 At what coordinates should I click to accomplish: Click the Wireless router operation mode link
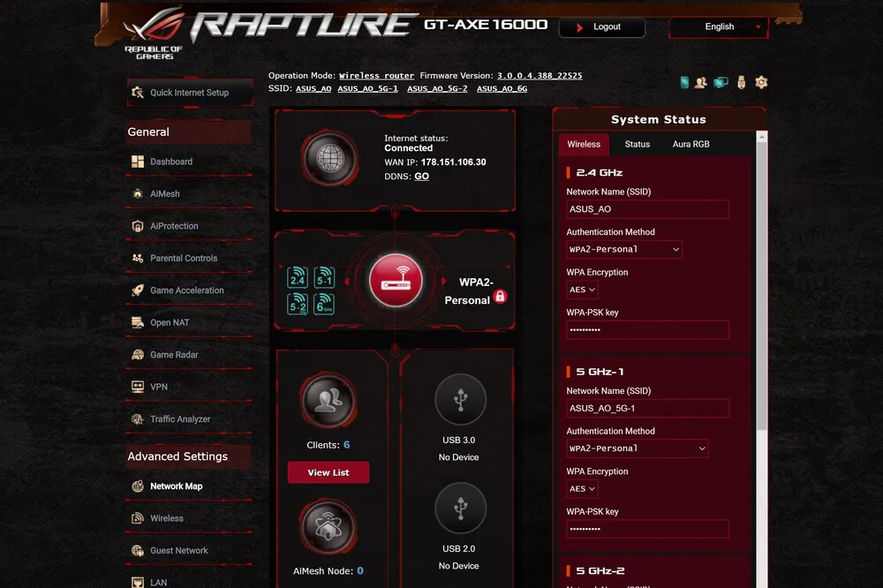pos(376,75)
